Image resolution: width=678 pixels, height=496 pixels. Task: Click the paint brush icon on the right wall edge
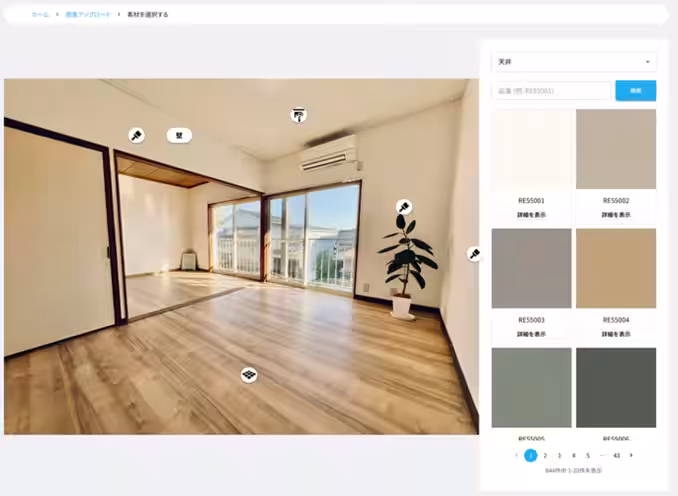click(474, 254)
